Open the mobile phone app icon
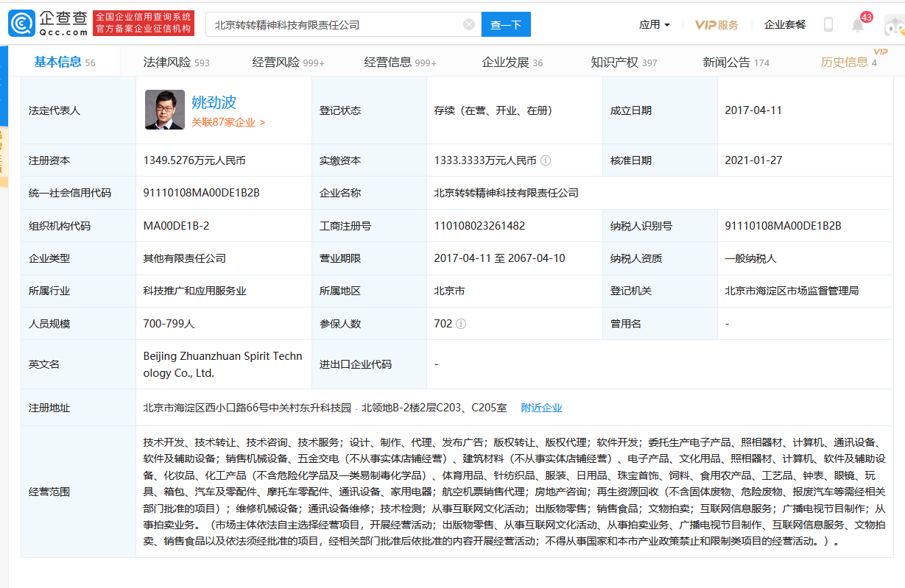The width and height of the screenshot is (905, 588). click(x=828, y=24)
